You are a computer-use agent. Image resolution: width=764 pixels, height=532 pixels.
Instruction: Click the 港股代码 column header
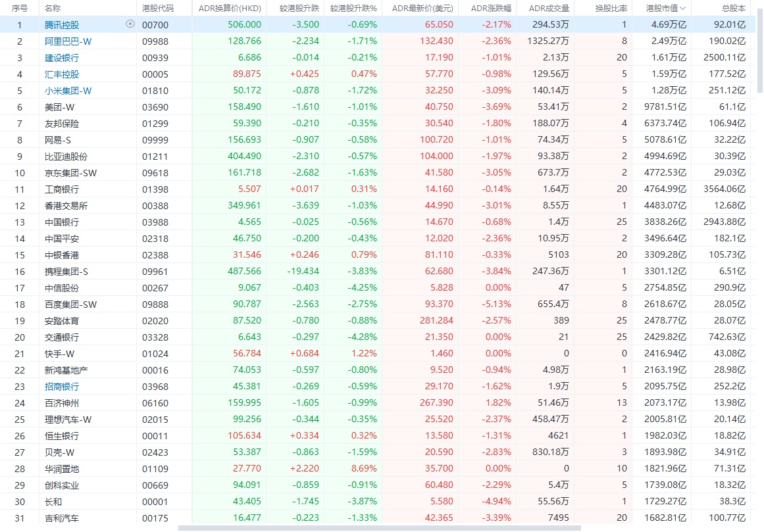click(158, 9)
